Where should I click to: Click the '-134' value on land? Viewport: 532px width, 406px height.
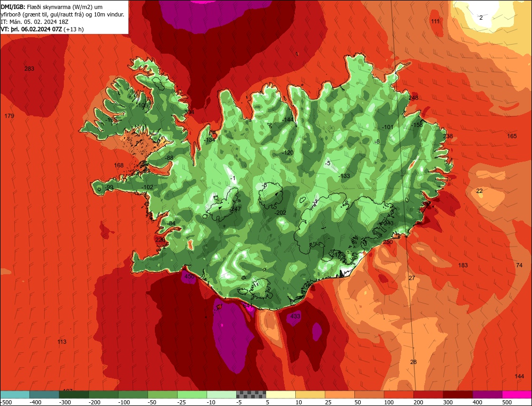(210, 140)
